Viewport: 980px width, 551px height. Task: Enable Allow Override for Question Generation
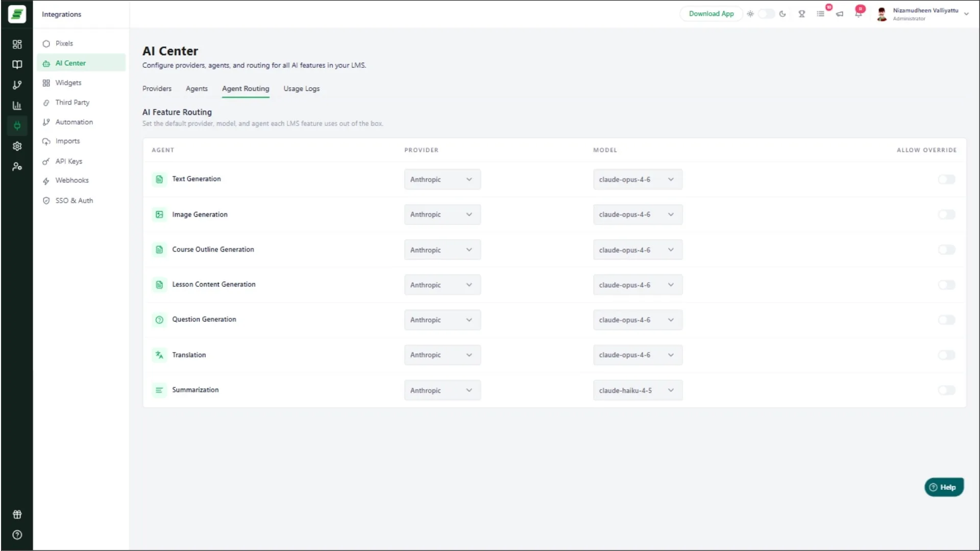(x=946, y=320)
